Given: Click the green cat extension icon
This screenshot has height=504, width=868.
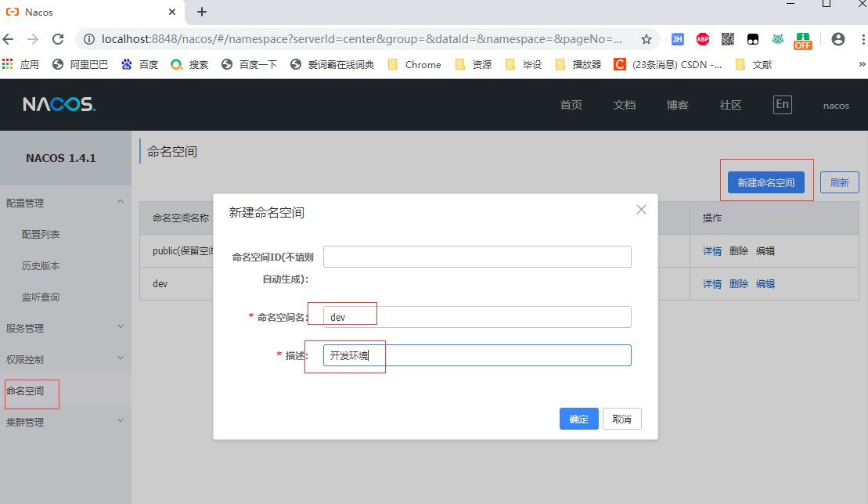Looking at the screenshot, I should 778,39.
